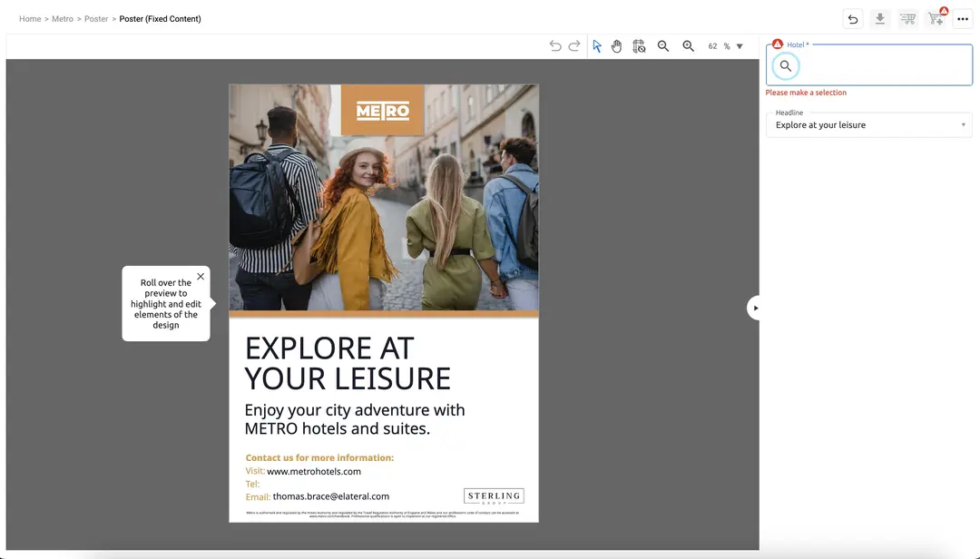This screenshot has width=980, height=559.
Task: Open the zoom percentage dropdown arrow
Action: [740, 46]
